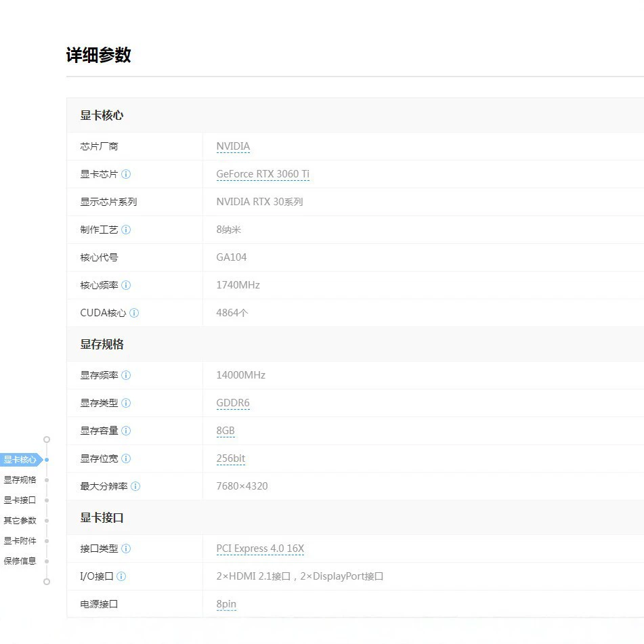Screen dimensions: 644x644
Task: Click the 详细参数 page heading
Action: [x=99, y=55]
